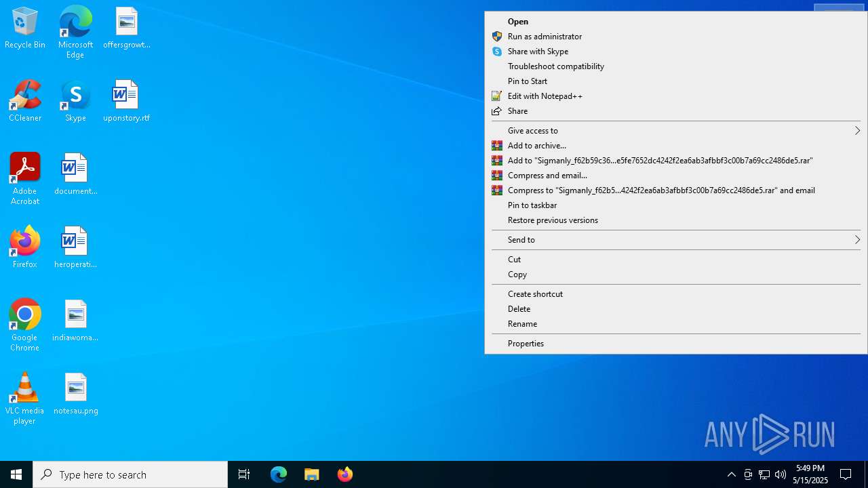Screen dimensions: 868x488
Task: Open Properties from the context menu
Action: pos(676,344)
